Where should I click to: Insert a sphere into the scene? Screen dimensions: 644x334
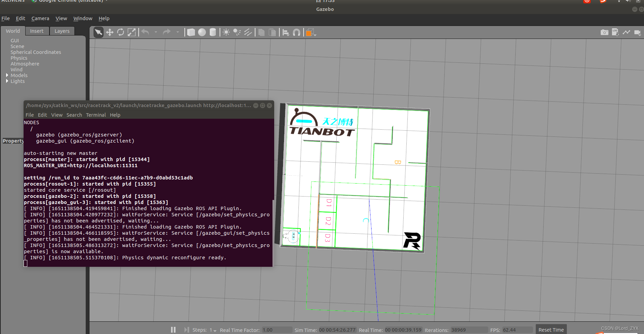[x=202, y=32]
